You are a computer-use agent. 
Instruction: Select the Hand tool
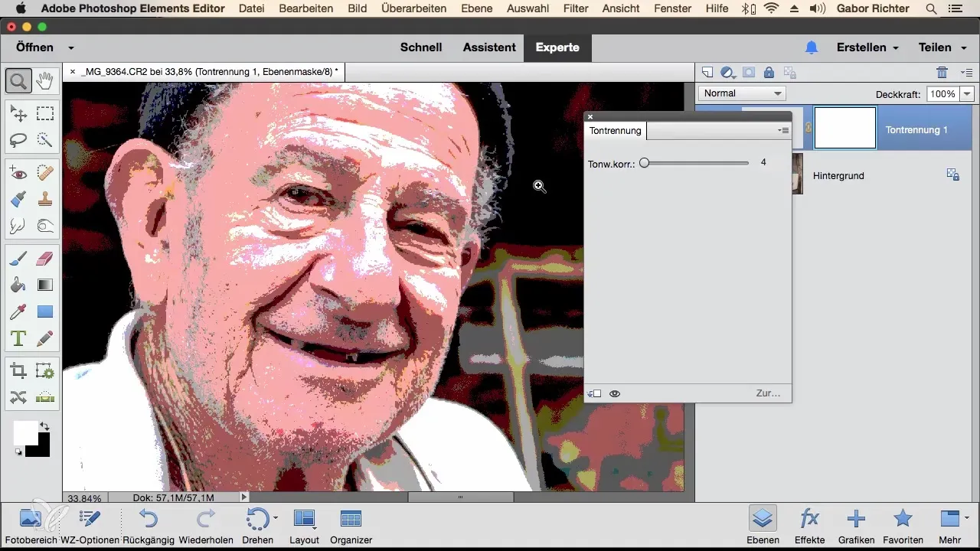coord(45,80)
